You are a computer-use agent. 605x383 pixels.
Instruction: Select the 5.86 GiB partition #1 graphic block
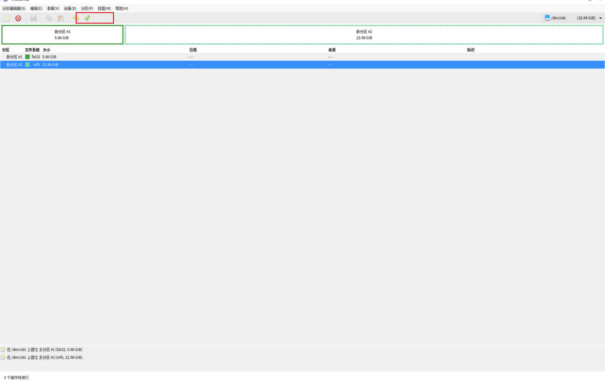(62, 35)
